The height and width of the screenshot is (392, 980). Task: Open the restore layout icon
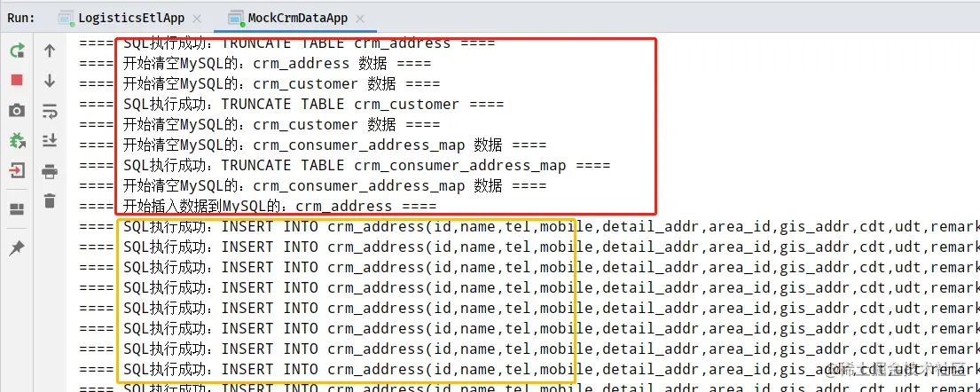pos(17,209)
